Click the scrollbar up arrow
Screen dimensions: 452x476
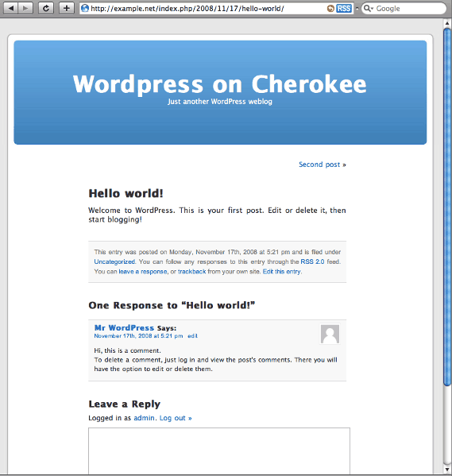tap(447, 23)
